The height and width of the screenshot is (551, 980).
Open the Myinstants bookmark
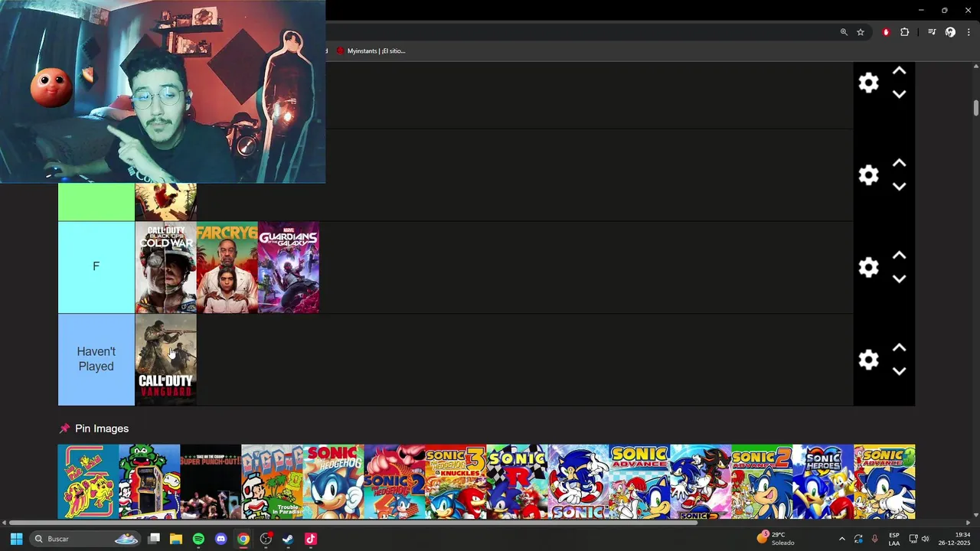(x=371, y=51)
